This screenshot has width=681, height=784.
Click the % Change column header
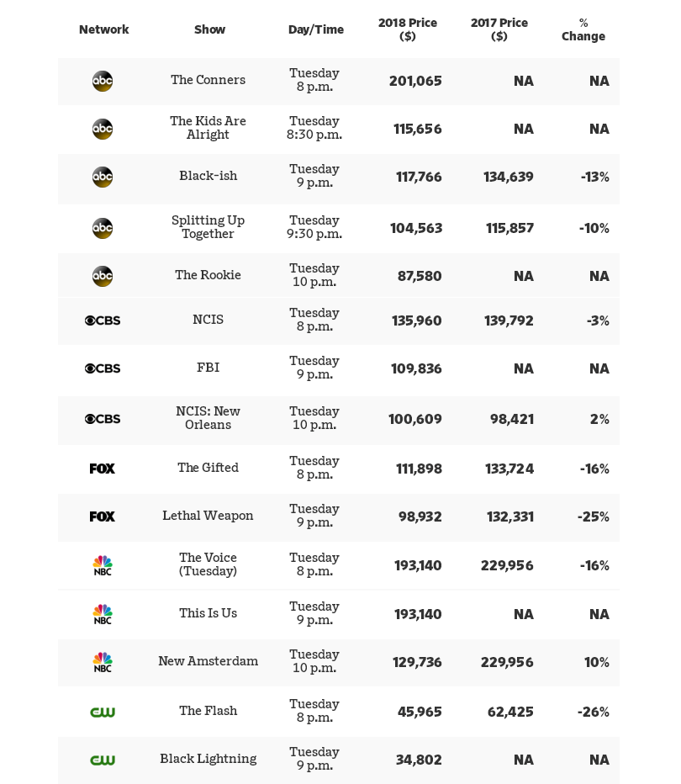pos(583,29)
